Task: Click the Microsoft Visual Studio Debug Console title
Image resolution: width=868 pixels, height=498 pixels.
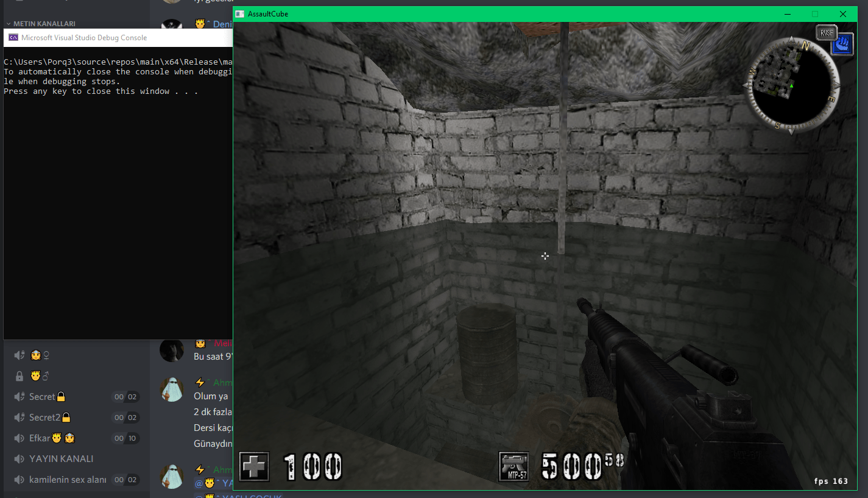Action: 84,37
